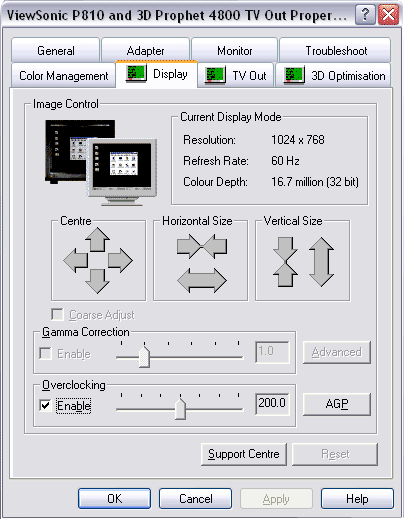Shift image right using Centre right arrow
Viewport: 404px width, 519px height.
[x=120, y=260]
